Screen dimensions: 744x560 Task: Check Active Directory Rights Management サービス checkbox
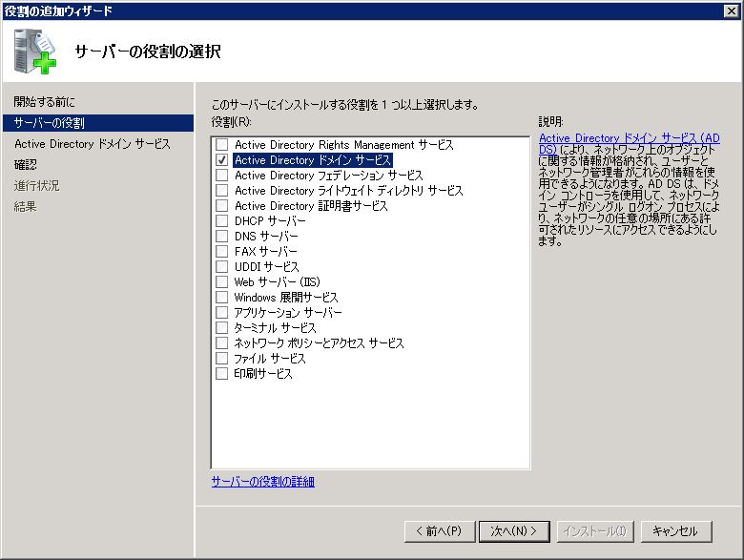[x=221, y=144]
